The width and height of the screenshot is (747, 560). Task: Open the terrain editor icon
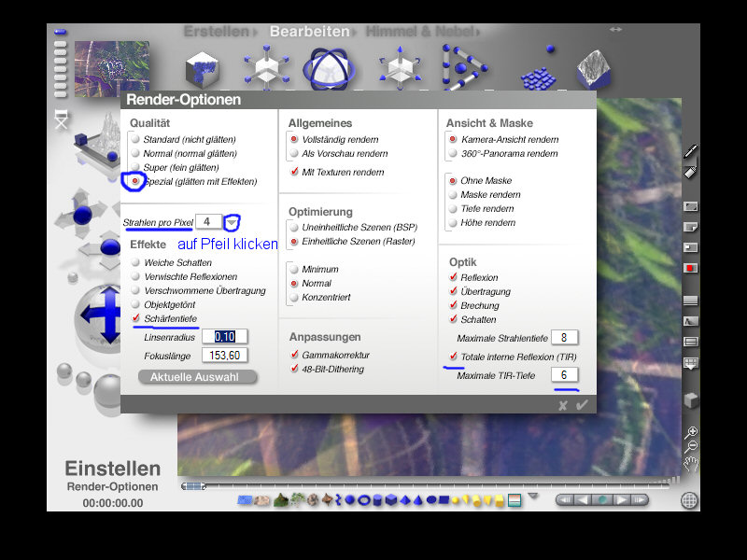point(594,69)
